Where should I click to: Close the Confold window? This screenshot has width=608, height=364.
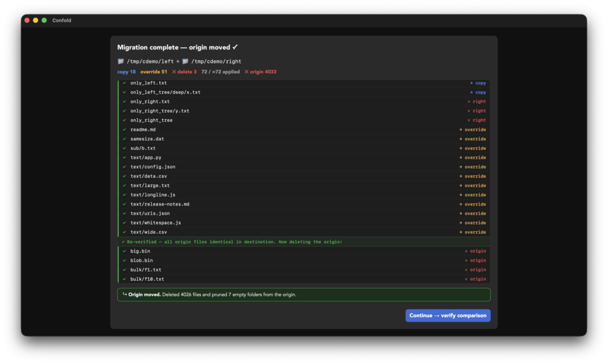(x=27, y=20)
